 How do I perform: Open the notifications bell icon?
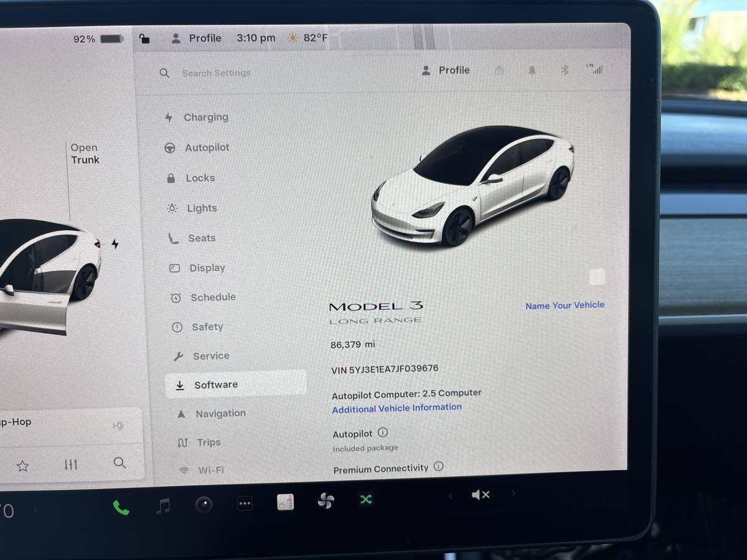point(532,70)
